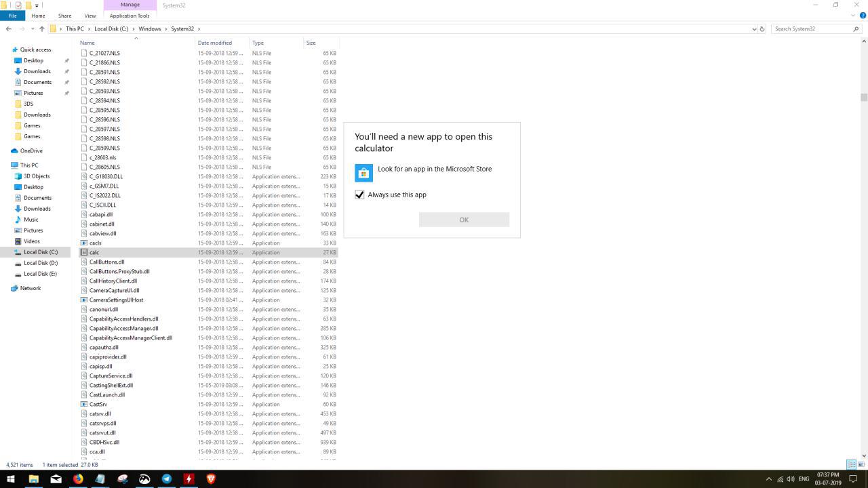
Task: Select Quick access in navigation pane
Action: [35, 49]
